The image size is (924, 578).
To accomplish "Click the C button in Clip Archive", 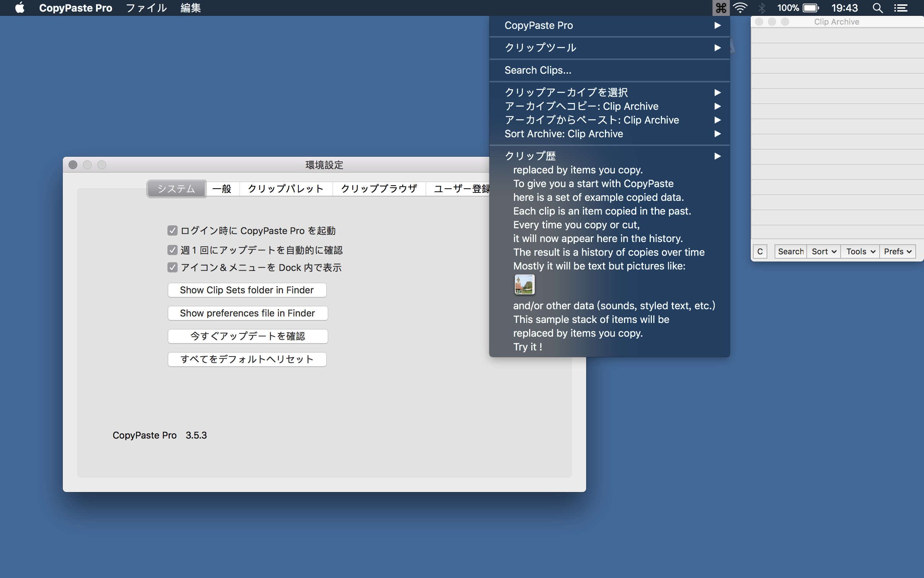I will [x=760, y=251].
